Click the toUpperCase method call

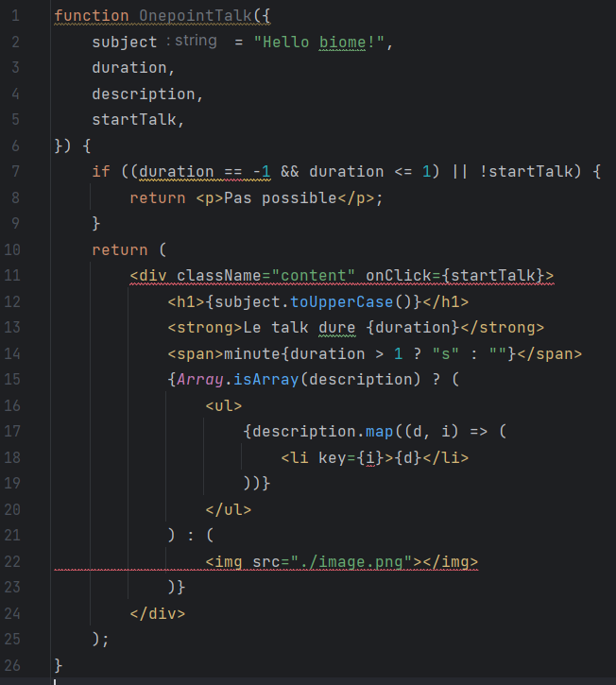[342, 302]
